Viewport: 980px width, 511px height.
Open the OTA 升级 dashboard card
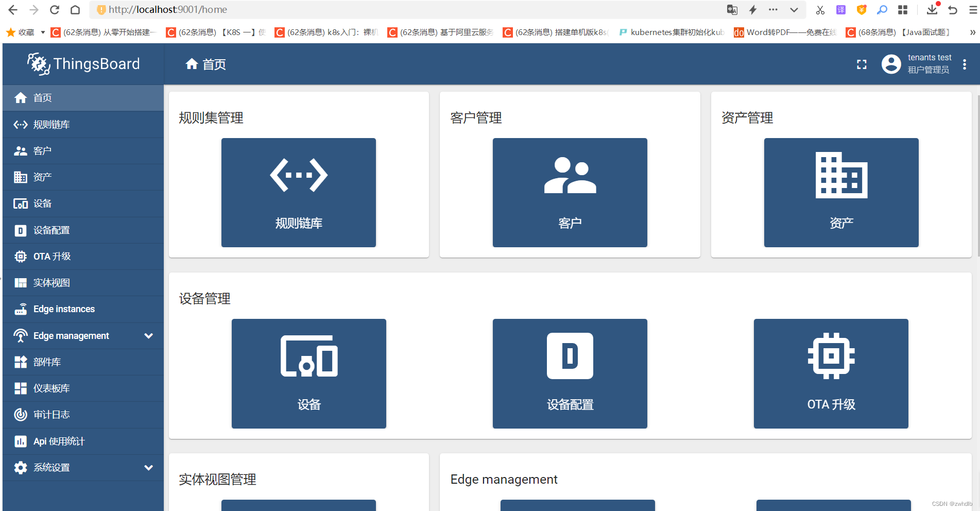(831, 373)
